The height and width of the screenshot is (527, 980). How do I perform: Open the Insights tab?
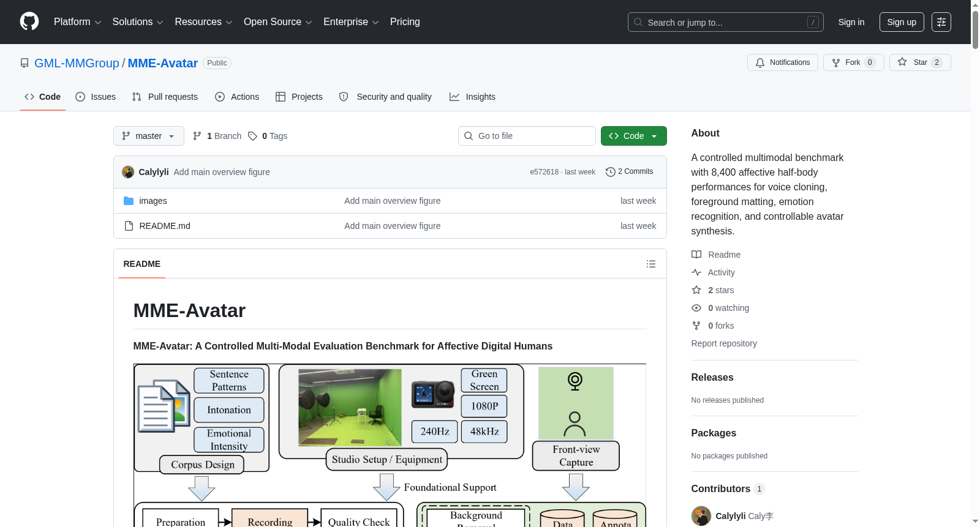point(472,97)
